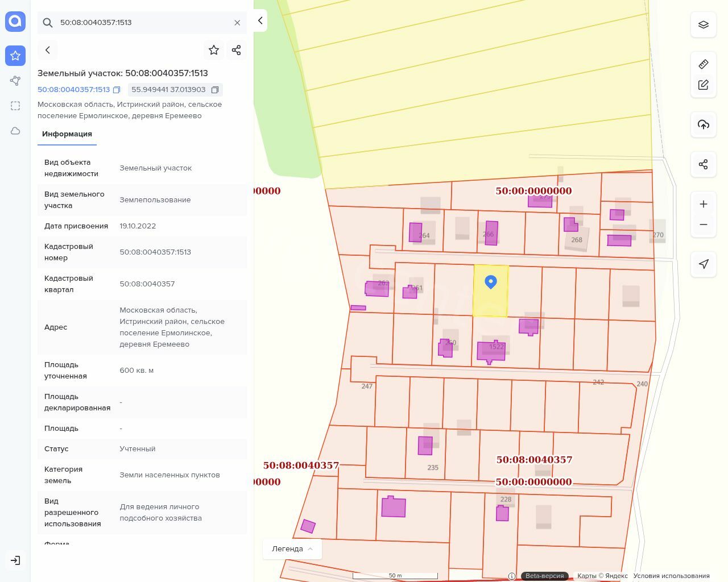Screen dimensions: 728x582
Task: Click the cadastral number link
Action: click(73, 90)
